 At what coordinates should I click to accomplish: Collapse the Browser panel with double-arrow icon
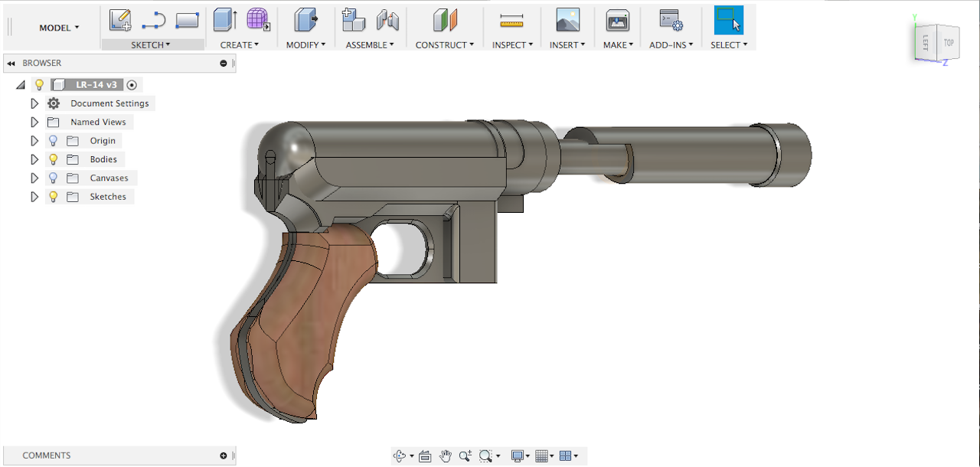point(11,63)
